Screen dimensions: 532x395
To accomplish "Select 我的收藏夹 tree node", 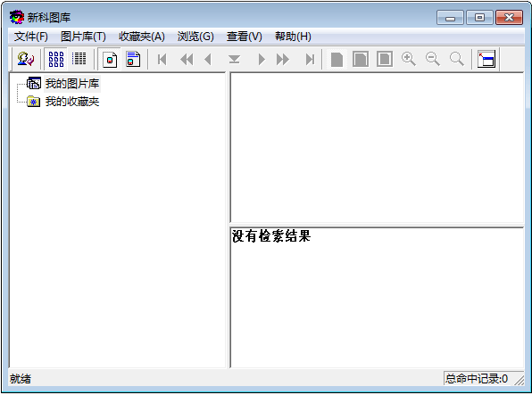I will [x=72, y=102].
